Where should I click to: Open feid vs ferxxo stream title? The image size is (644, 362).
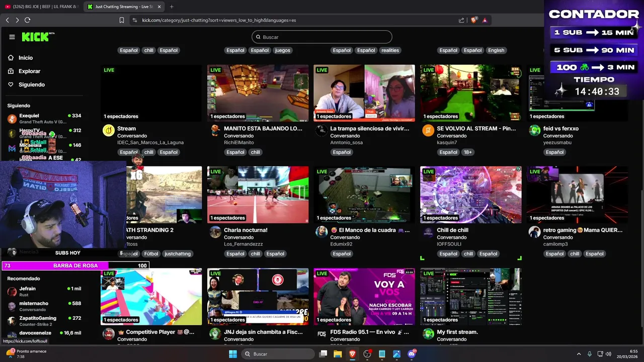[x=561, y=128]
